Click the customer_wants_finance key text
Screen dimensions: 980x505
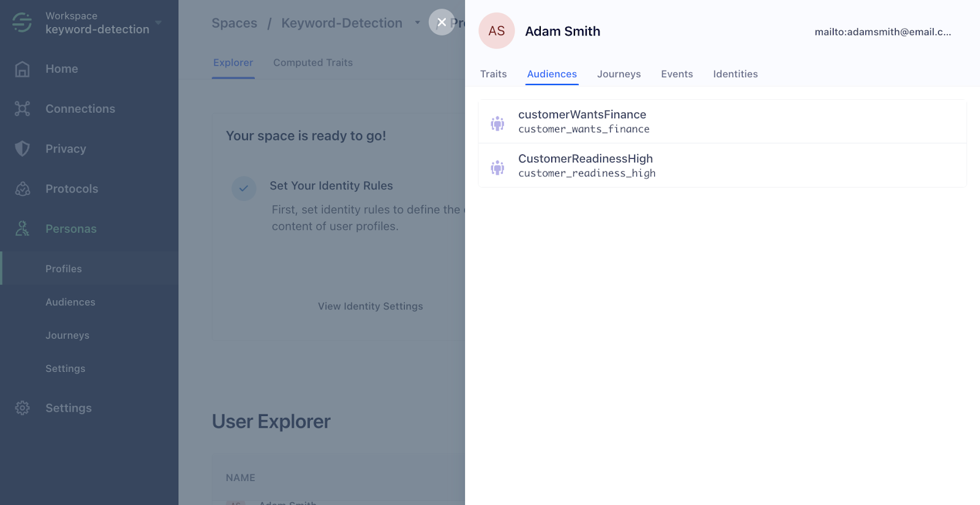click(x=584, y=129)
